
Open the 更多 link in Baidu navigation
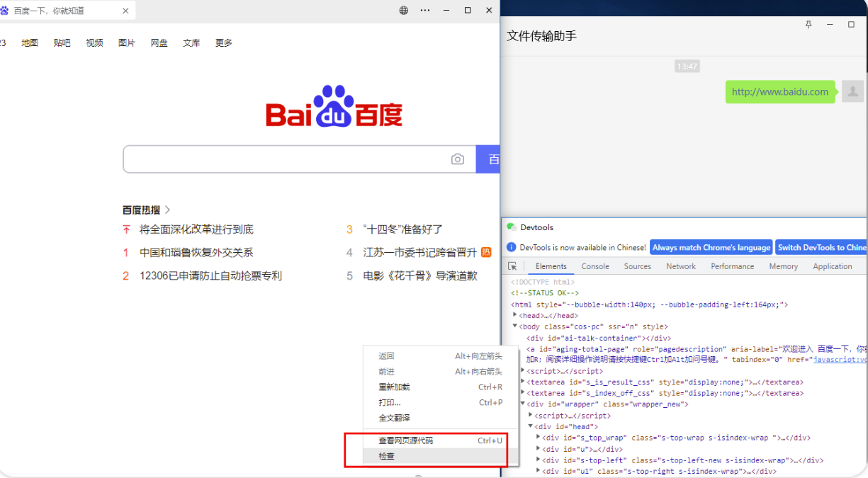[224, 42]
